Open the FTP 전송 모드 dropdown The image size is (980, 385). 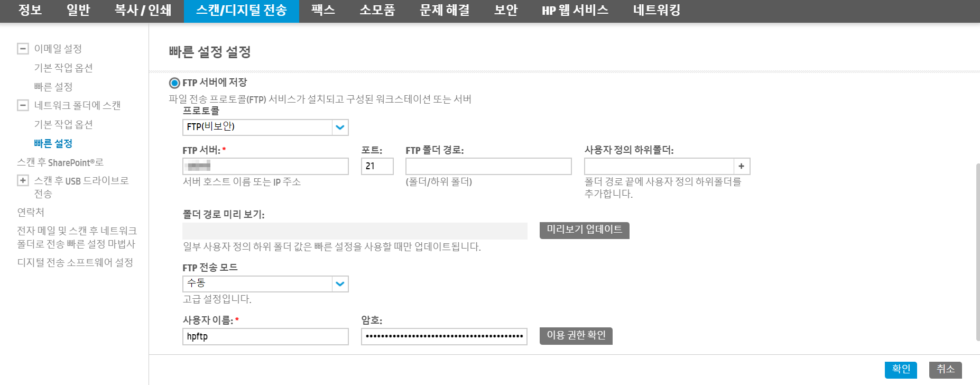coord(340,284)
